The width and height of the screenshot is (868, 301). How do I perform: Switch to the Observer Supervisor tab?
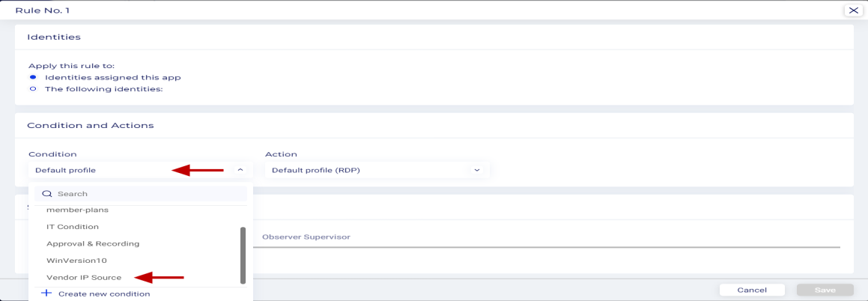(306, 237)
